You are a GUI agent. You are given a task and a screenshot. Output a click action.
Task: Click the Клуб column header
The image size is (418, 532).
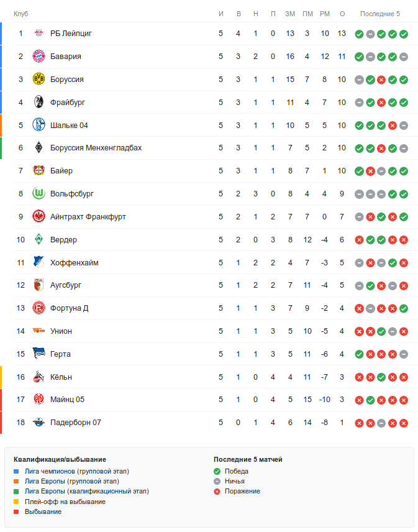[21, 14]
